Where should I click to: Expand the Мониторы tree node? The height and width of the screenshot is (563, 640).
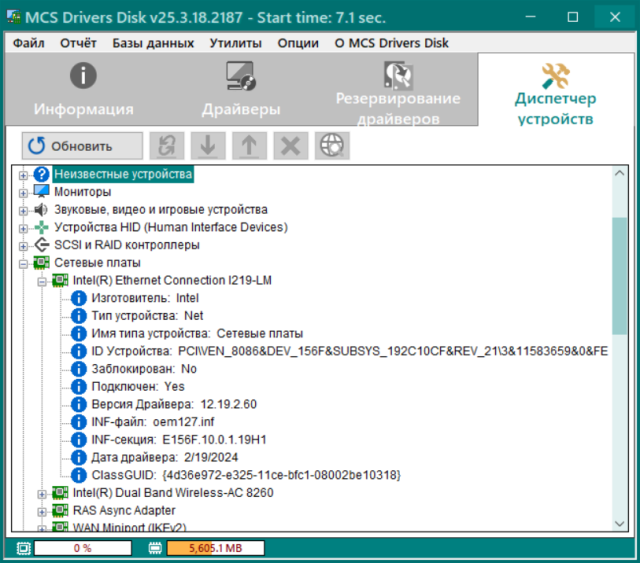pos(23,192)
